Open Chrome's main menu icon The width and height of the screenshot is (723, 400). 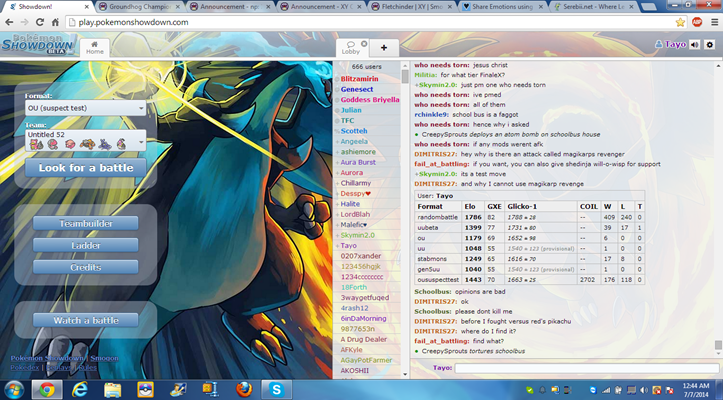tap(714, 22)
